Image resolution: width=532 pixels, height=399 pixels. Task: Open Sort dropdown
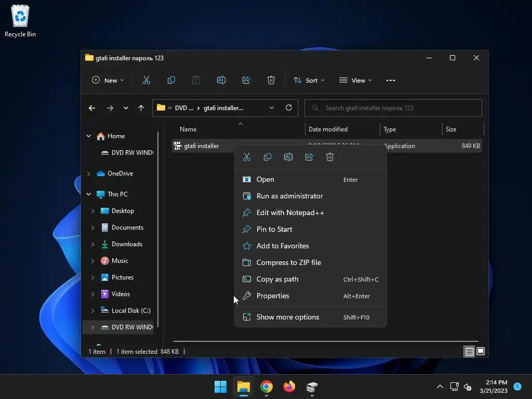click(x=309, y=81)
